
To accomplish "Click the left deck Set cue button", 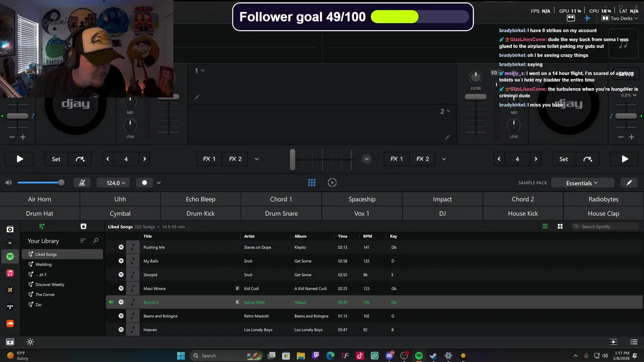I will tap(56, 159).
